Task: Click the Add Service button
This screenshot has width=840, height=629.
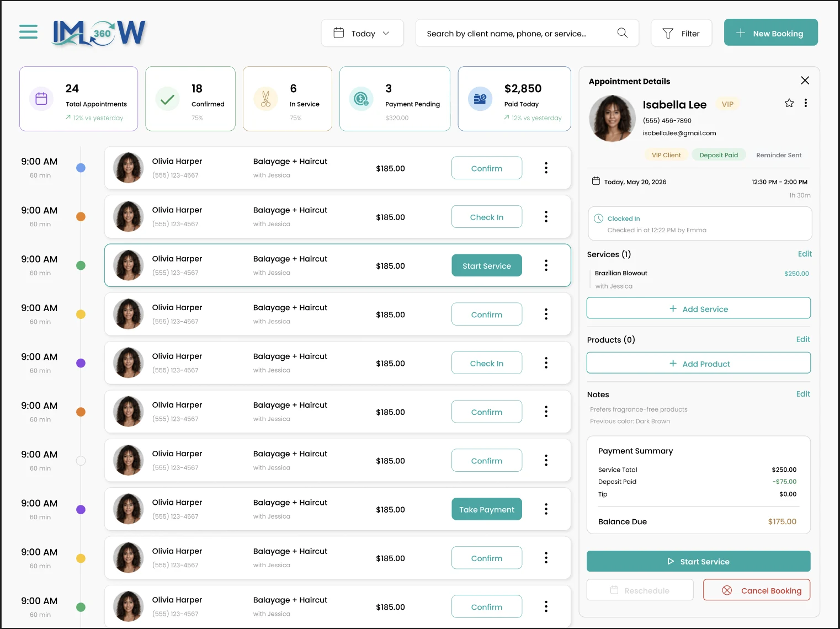Action: [x=698, y=308]
